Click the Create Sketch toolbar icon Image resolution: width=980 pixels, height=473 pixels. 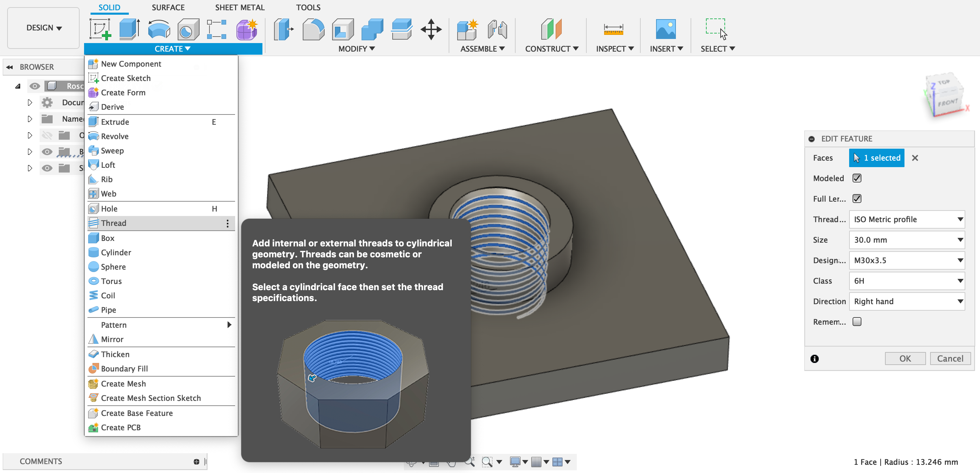click(x=100, y=29)
